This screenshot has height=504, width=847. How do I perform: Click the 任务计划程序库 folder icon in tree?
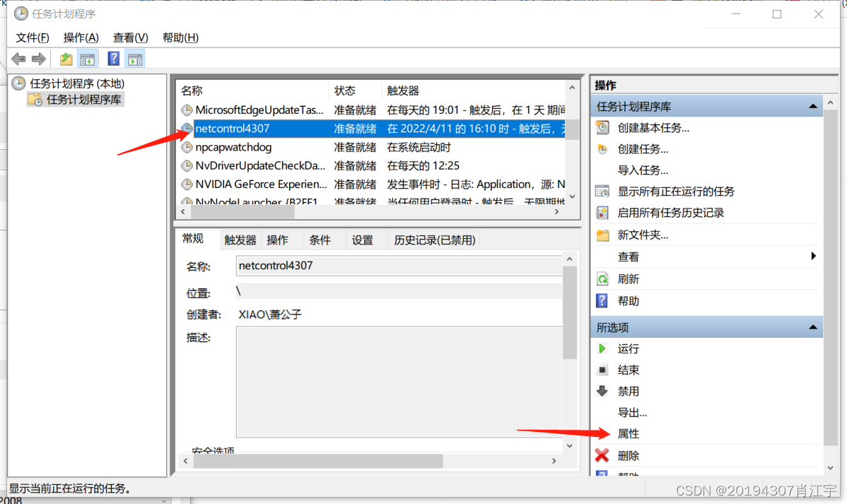click(35, 100)
